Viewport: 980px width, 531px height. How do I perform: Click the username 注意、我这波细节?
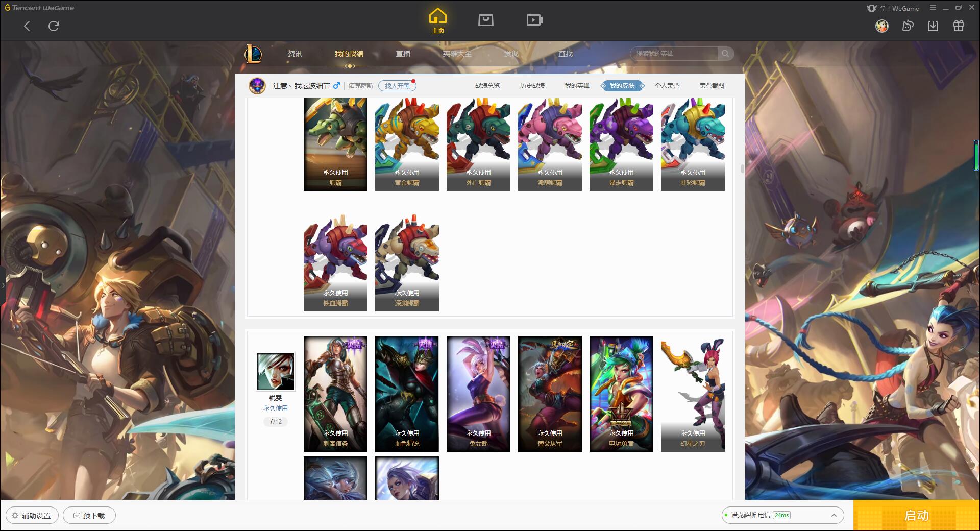(302, 86)
